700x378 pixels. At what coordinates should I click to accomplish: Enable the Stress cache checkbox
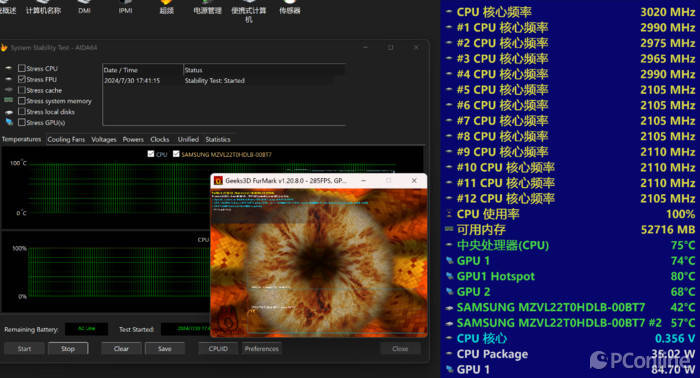[21, 90]
